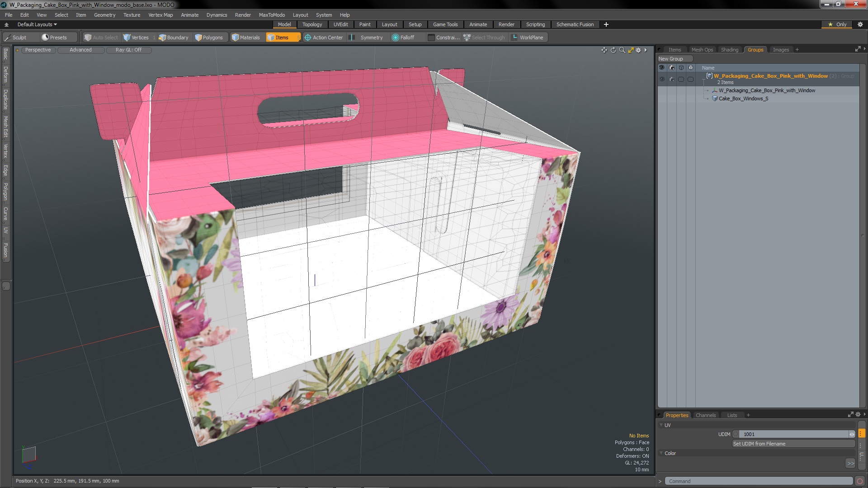This screenshot has height=488, width=868.
Task: Open the Default Layouts dropdown
Action: click(37, 24)
